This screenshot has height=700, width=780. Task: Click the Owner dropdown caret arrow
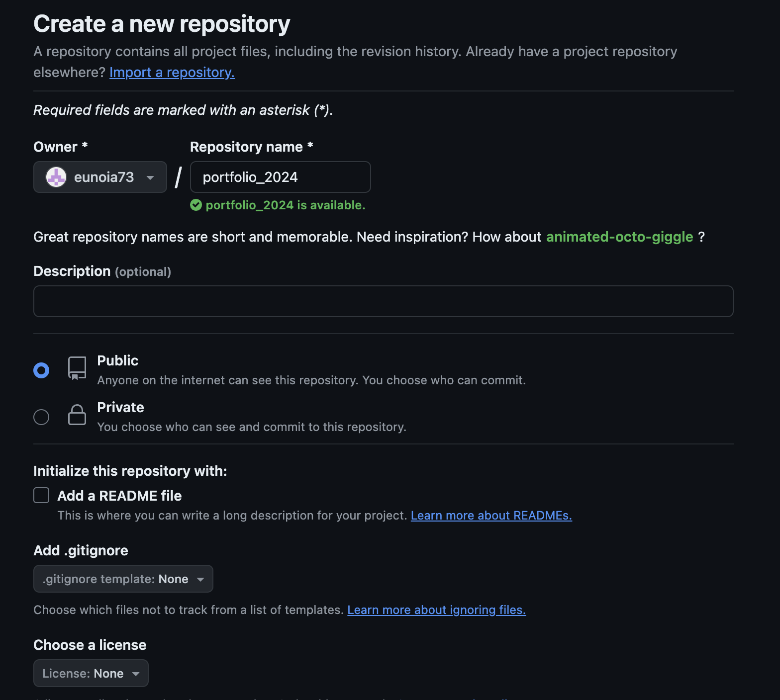click(x=150, y=177)
